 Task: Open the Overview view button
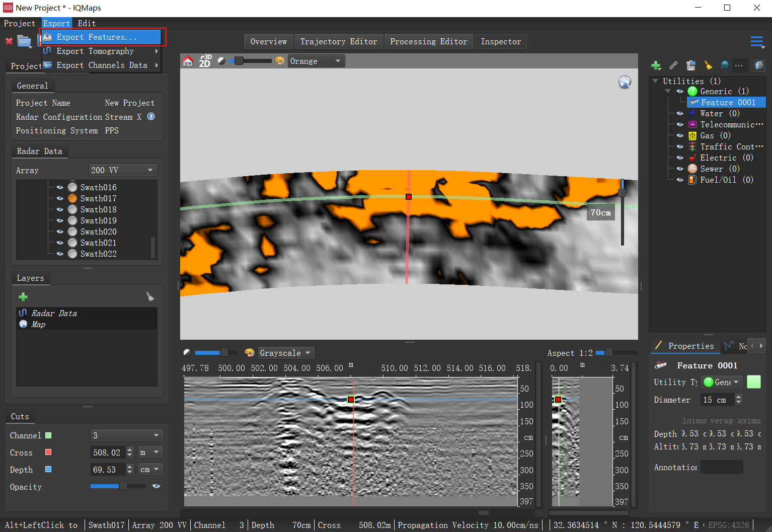point(269,41)
